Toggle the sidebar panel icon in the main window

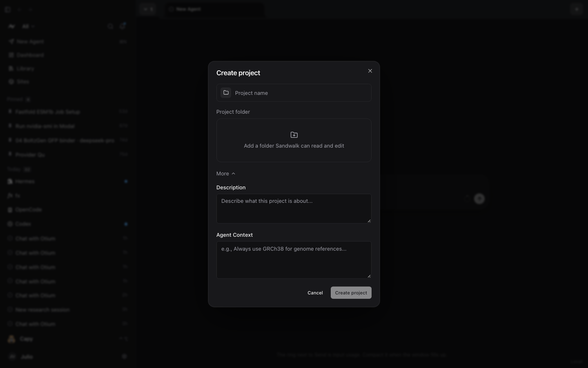coord(7,9)
